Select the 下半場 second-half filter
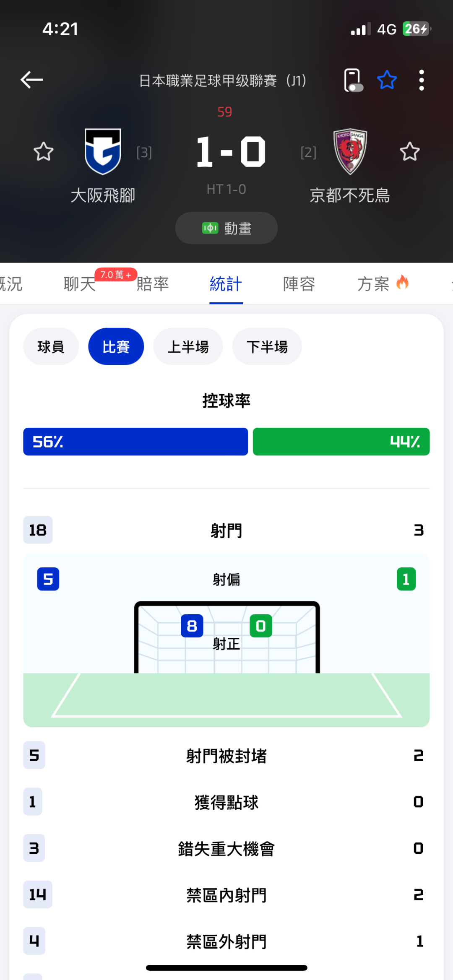 coord(267,347)
